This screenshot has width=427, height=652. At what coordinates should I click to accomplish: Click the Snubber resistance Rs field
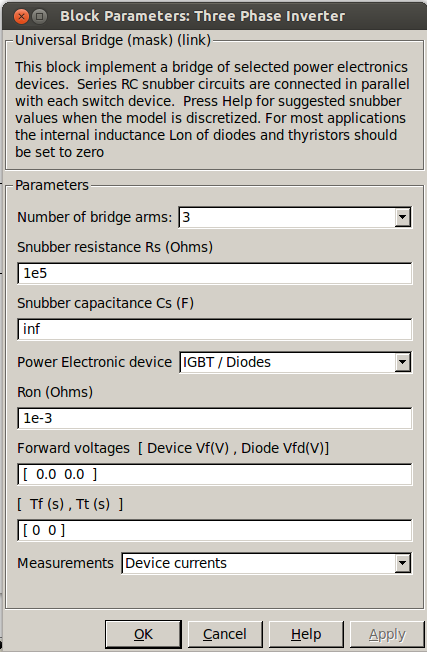(x=215, y=273)
